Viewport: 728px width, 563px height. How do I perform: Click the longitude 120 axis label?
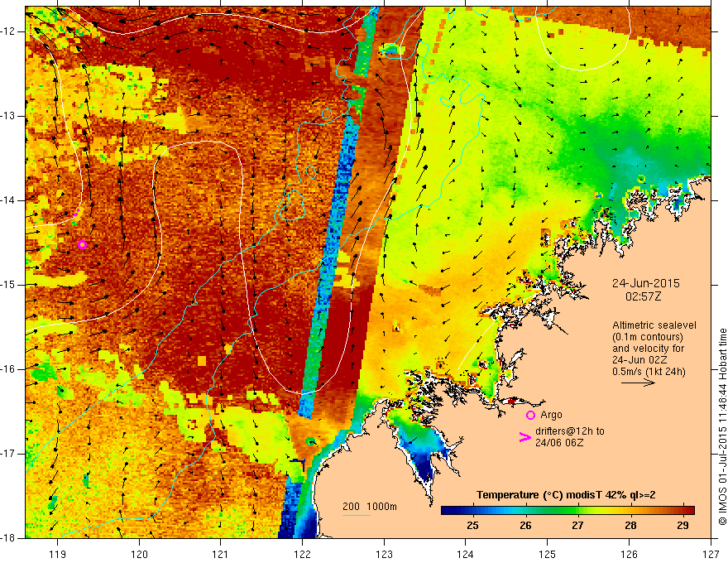(x=139, y=554)
